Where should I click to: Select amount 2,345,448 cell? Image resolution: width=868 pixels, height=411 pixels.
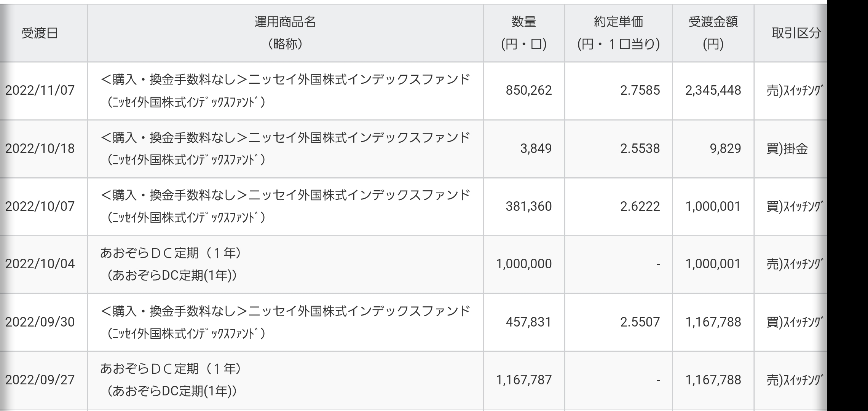[x=713, y=91]
